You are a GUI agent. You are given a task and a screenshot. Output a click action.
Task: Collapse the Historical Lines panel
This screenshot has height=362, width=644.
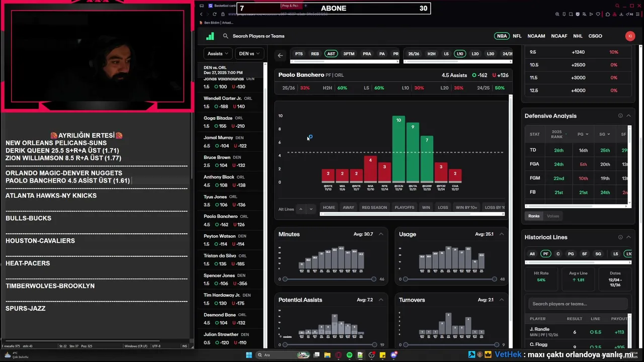(x=628, y=237)
